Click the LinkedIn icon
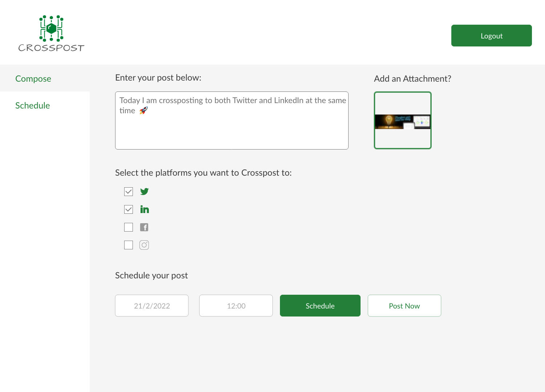The height and width of the screenshot is (392, 545). [x=144, y=209]
